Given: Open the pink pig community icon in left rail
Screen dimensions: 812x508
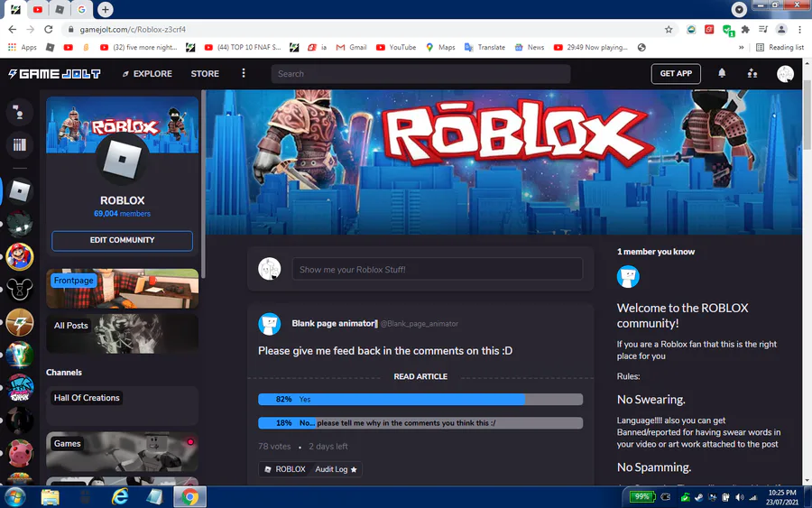Looking at the screenshot, I should pos(20,453).
